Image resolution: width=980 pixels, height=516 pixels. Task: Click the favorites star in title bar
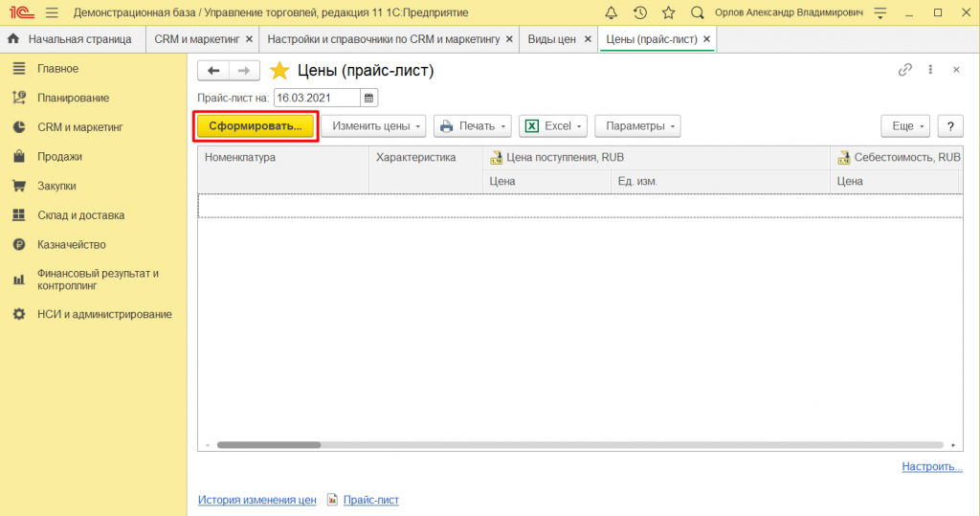coord(668,12)
